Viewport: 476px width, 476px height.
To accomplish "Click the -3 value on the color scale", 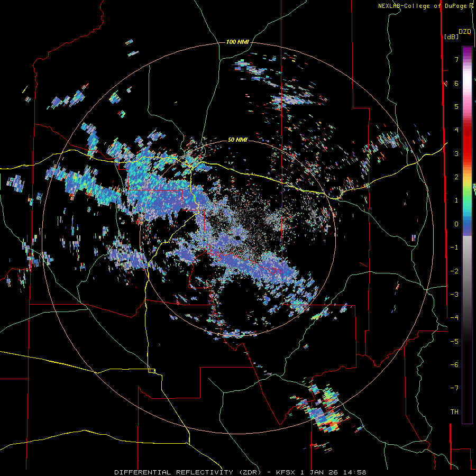I will point(454,295).
